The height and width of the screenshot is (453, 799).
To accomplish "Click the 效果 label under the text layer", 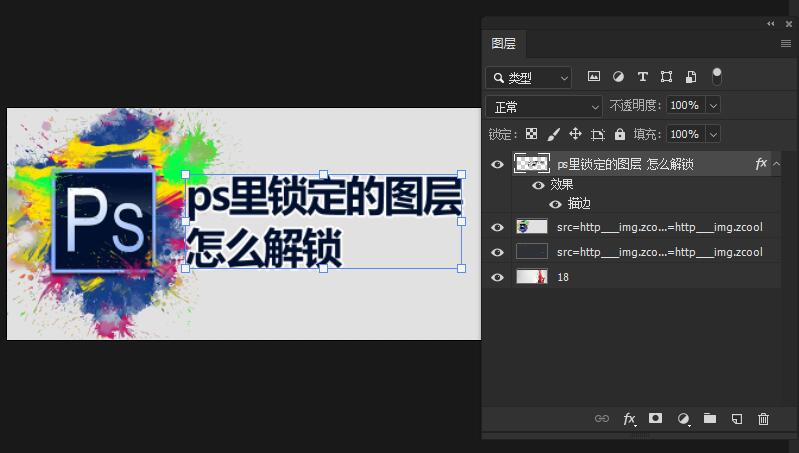I will [562, 184].
